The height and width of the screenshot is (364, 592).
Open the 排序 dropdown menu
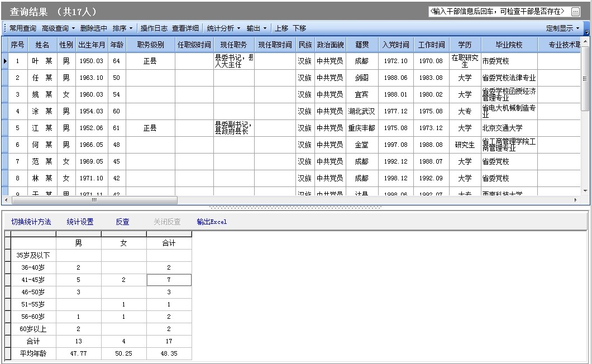pos(123,28)
